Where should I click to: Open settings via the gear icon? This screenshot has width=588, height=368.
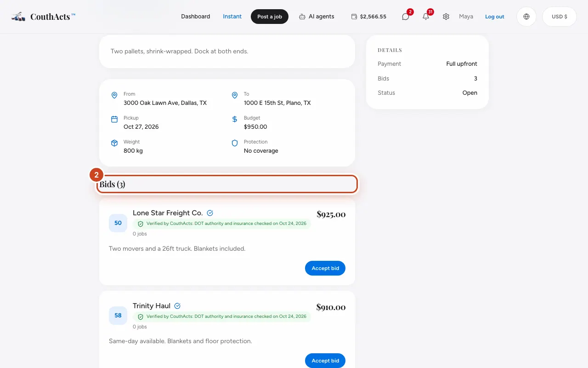click(x=446, y=17)
